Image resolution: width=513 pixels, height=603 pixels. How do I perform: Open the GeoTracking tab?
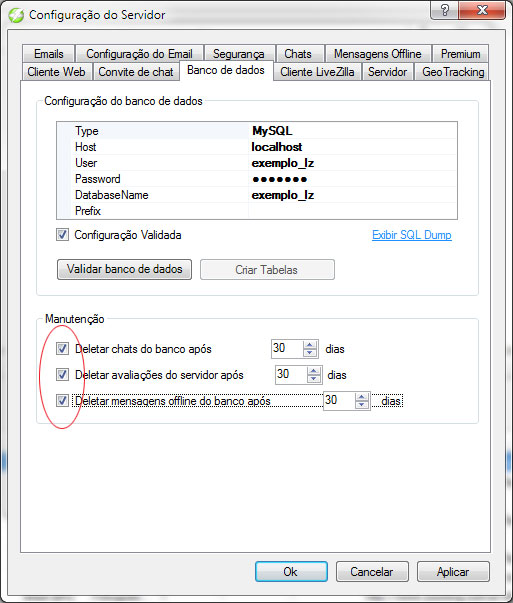coord(453,72)
